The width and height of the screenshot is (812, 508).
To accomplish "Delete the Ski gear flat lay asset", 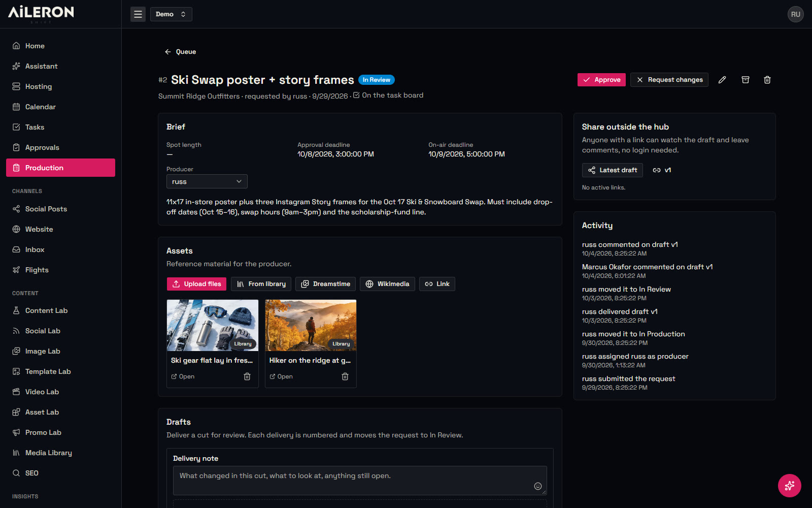I will [247, 376].
